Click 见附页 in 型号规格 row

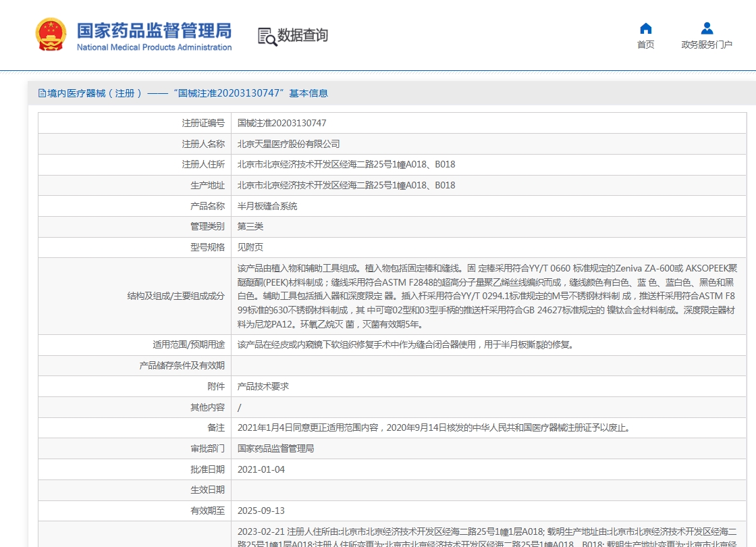(x=250, y=247)
